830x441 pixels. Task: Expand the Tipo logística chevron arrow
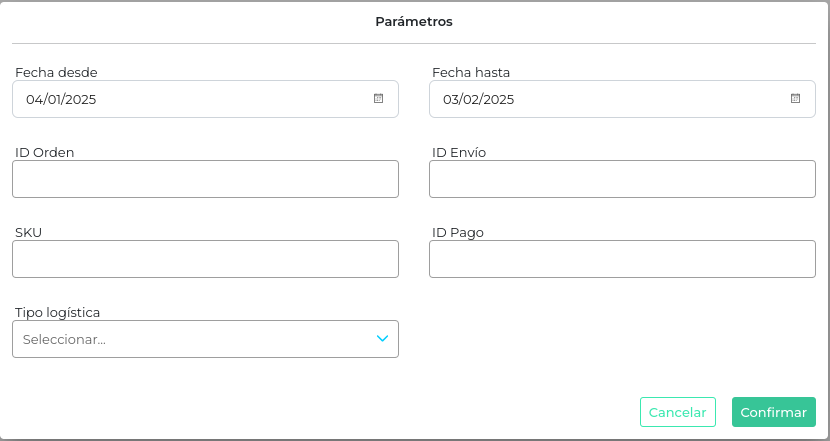pyautogui.click(x=382, y=339)
